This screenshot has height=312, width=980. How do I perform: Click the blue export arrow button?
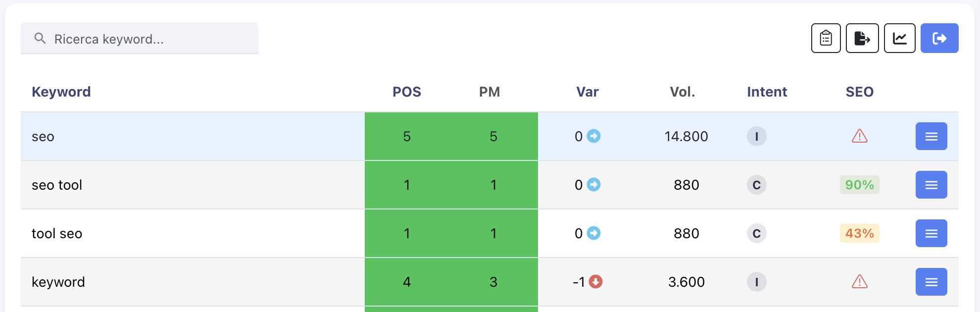[939, 38]
